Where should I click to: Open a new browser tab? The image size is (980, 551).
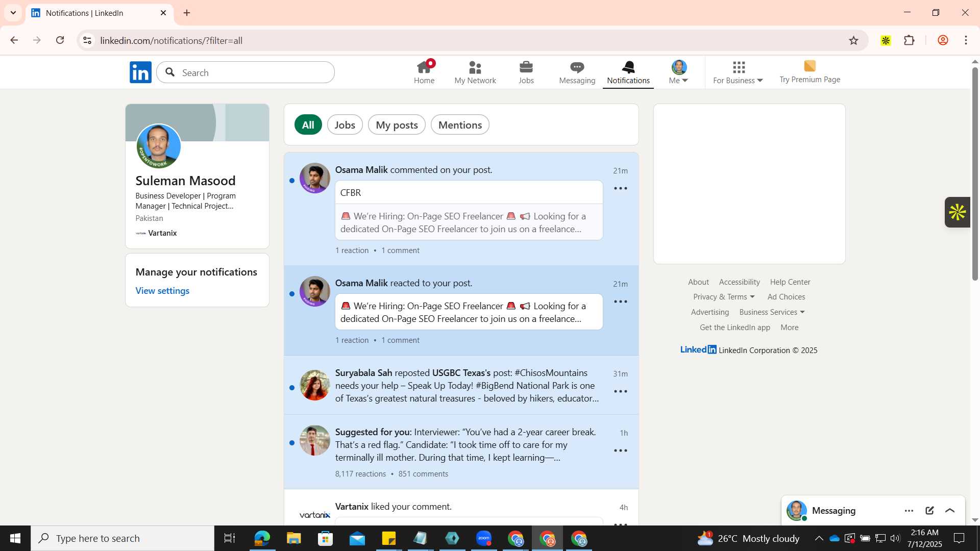(x=187, y=13)
